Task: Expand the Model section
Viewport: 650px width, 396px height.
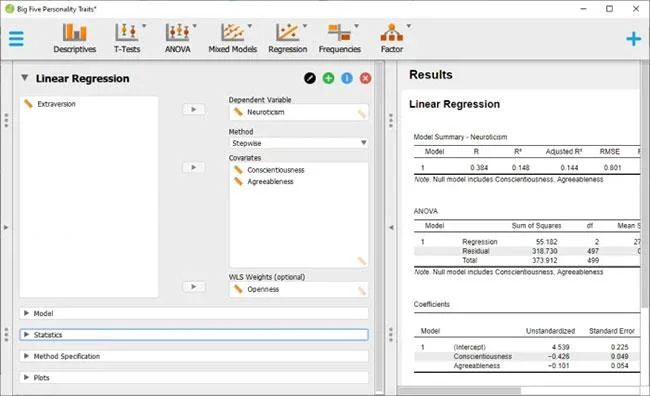Action: pyautogui.click(x=194, y=313)
